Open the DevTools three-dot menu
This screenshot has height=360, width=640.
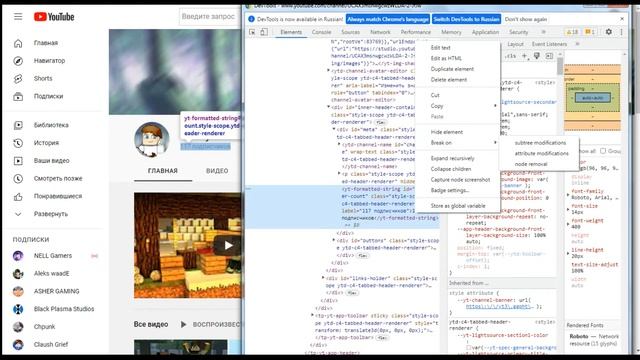pyautogui.click(x=622, y=32)
